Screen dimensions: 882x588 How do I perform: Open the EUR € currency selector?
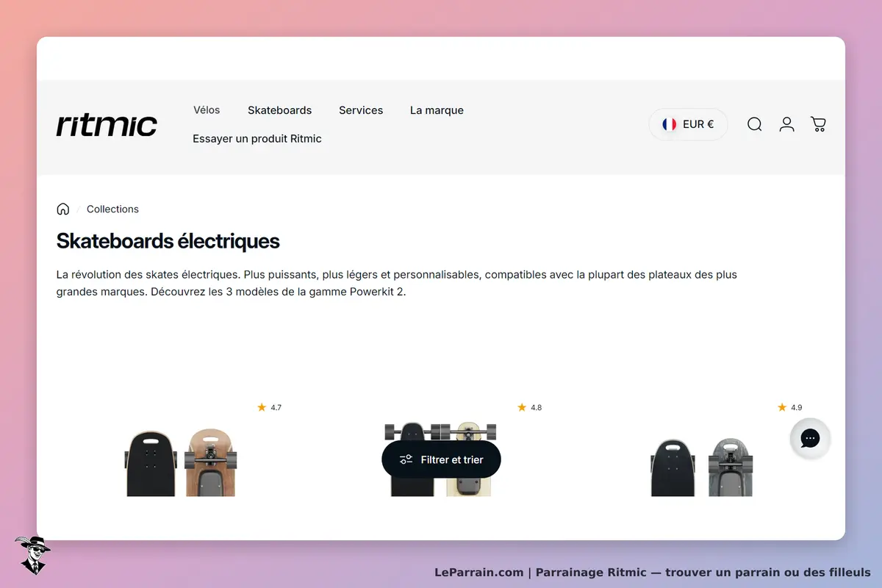[x=688, y=124]
